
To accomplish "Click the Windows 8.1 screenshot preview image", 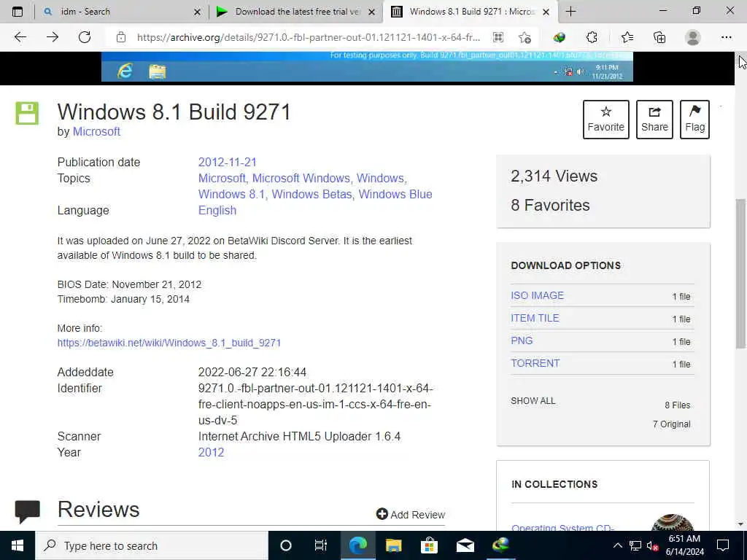I will (x=367, y=66).
